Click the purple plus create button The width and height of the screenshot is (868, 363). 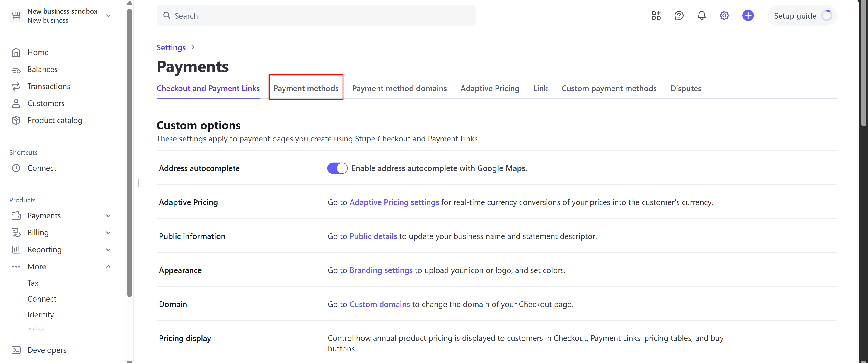(x=748, y=15)
